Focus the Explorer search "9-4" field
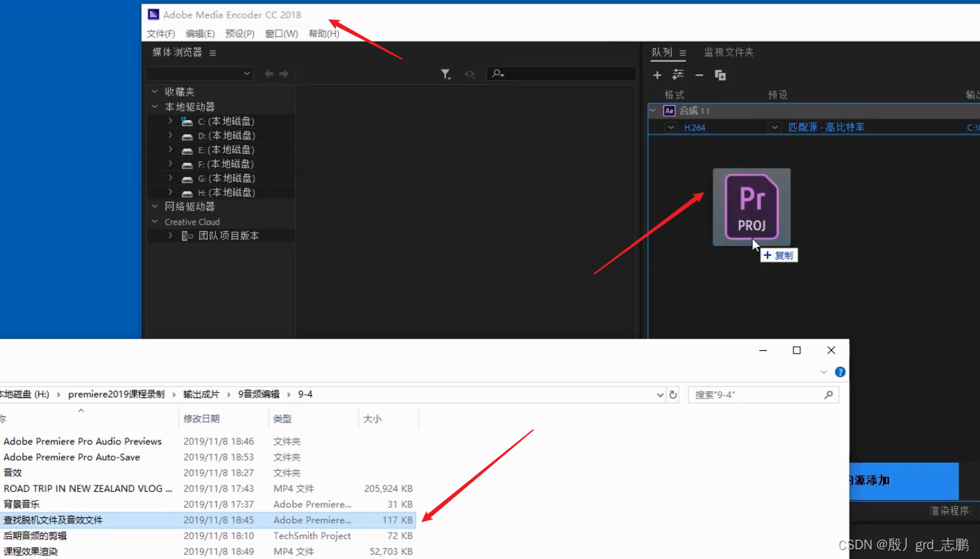The height and width of the screenshot is (559, 980). (x=763, y=395)
